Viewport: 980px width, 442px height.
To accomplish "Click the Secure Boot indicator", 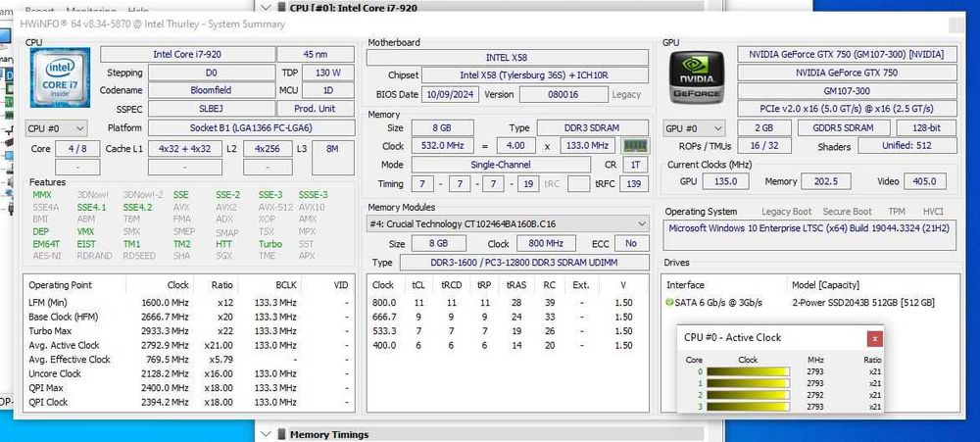I will click(x=847, y=212).
